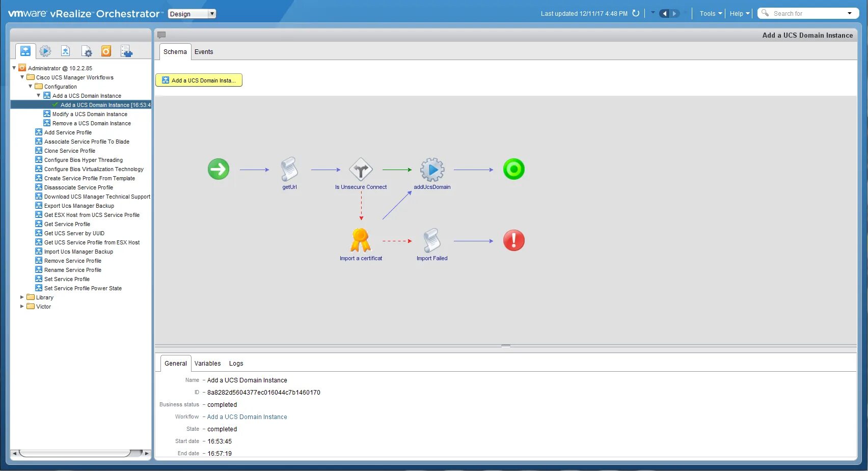Select the green end node
Image resolution: width=868 pixels, height=471 pixels.
tap(513, 169)
